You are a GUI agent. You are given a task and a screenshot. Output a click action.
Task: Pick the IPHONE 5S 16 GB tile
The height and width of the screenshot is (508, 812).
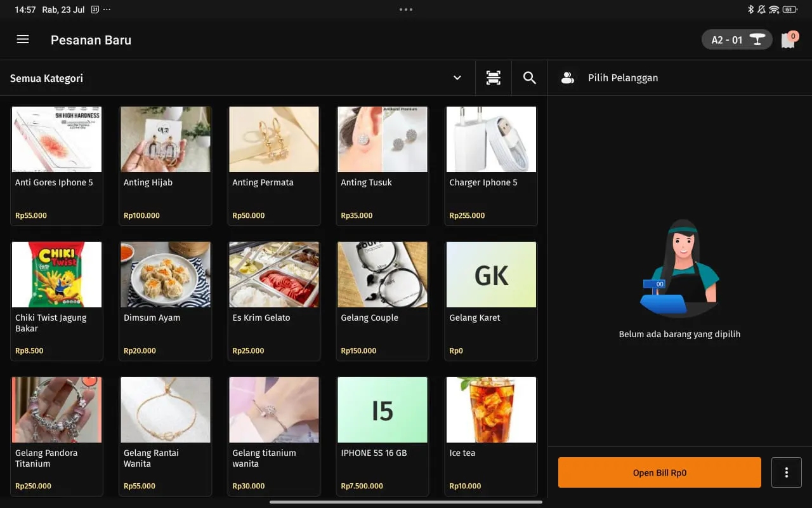coord(383,436)
